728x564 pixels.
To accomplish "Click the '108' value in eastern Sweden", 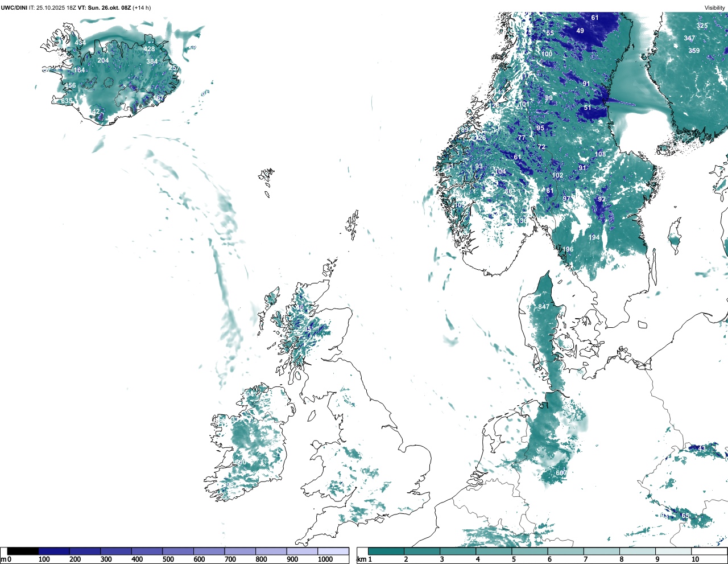I will 601,154.
